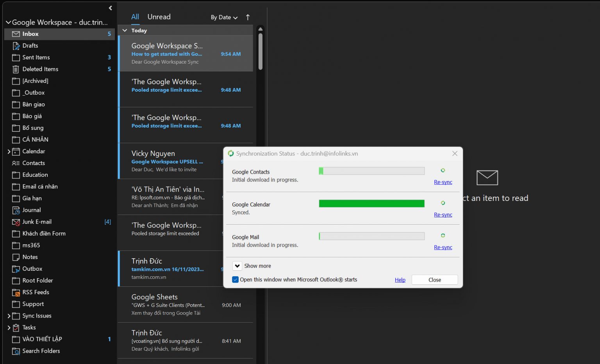
Task: Expand Show more in the sync dialog
Action: [x=237, y=266]
